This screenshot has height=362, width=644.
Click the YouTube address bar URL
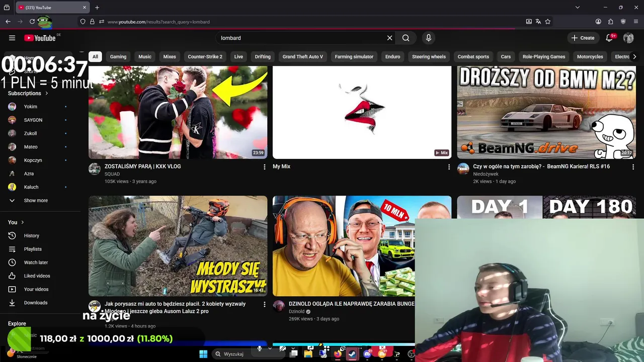[x=158, y=22]
